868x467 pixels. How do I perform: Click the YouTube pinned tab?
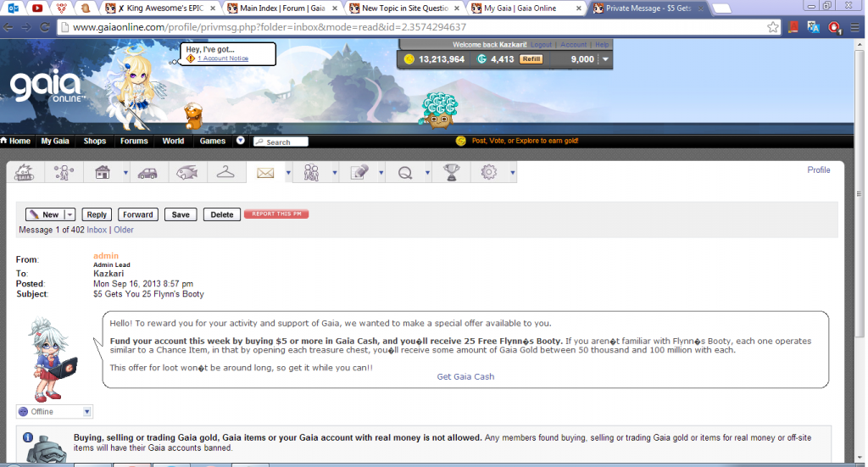tap(37, 8)
